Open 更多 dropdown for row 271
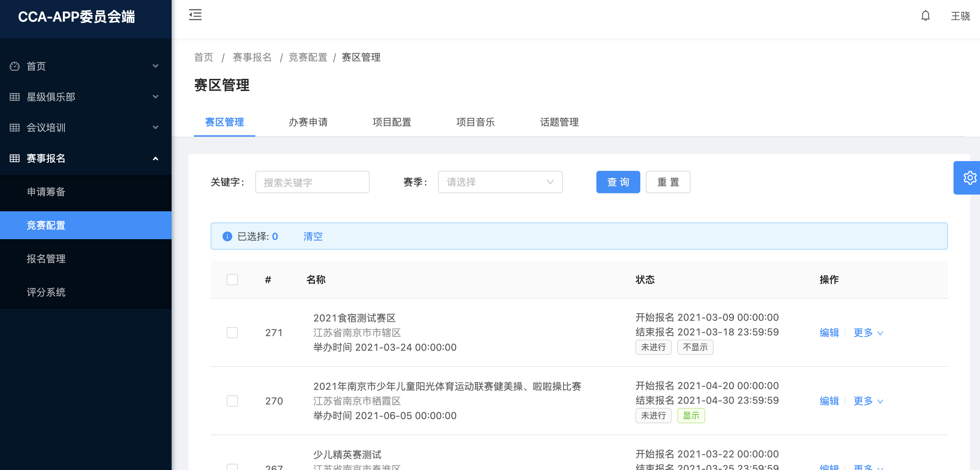Viewport: 980px width, 470px height. coord(868,333)
